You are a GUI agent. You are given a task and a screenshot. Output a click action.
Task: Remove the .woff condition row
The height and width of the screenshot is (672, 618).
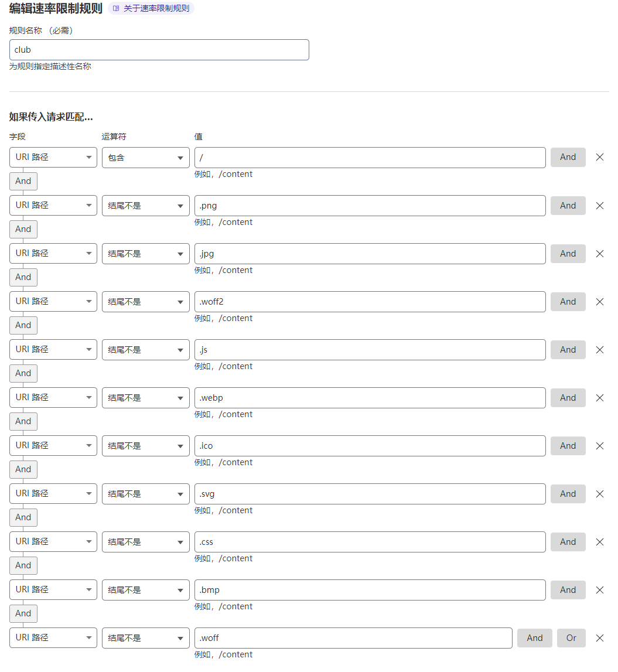(599, 638)
